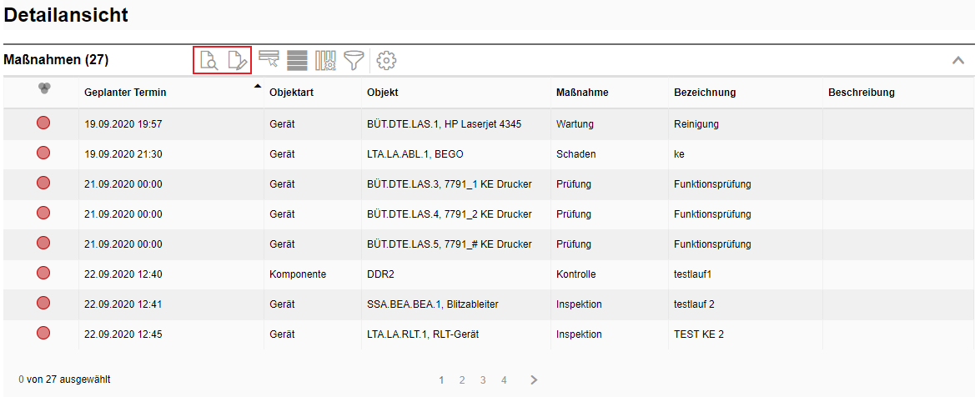Go to page 2

pyautogui.click(x=462, y=380)
